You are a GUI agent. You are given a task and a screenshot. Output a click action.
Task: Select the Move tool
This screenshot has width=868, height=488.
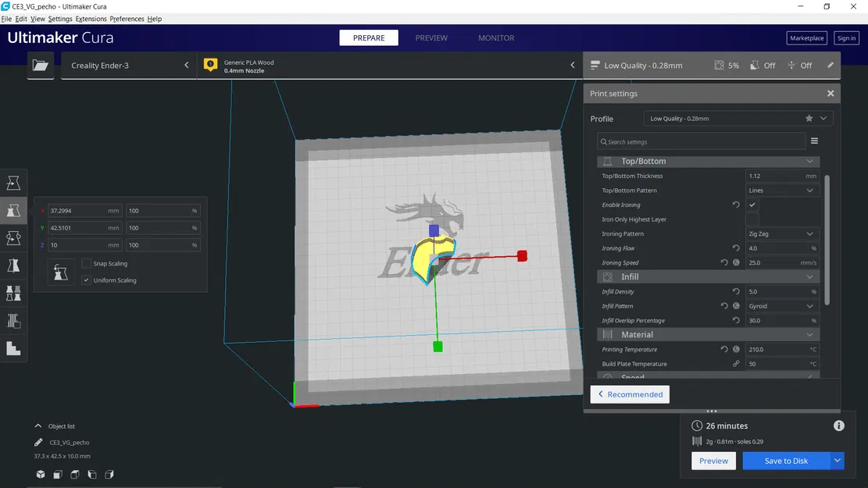(x=13, y=183)
